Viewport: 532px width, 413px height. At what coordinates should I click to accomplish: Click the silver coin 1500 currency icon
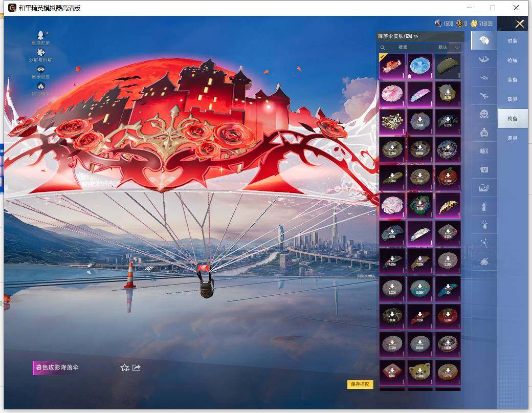point(438,24)
